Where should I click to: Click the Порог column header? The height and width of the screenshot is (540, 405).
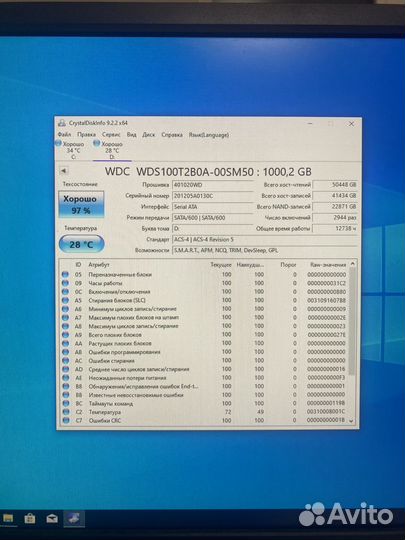(x=288, y=264)
